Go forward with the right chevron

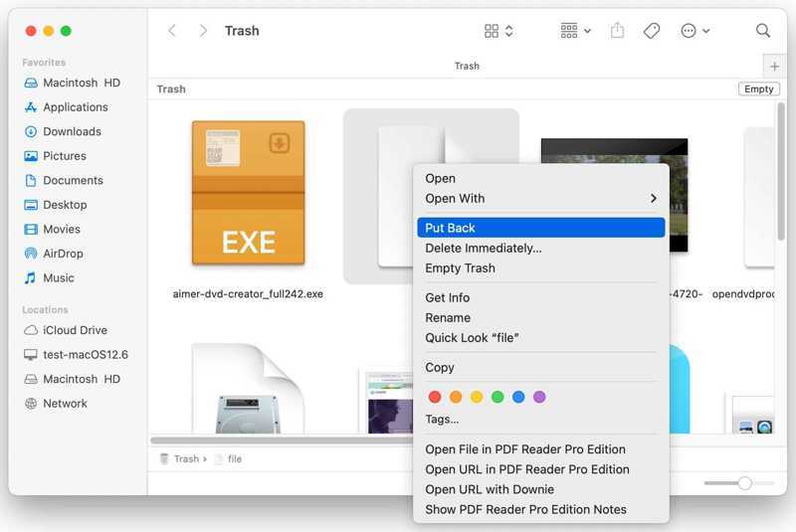203,31
